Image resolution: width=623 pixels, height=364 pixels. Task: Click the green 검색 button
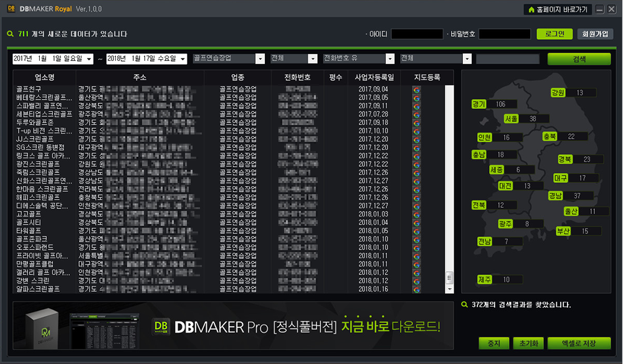579,59
